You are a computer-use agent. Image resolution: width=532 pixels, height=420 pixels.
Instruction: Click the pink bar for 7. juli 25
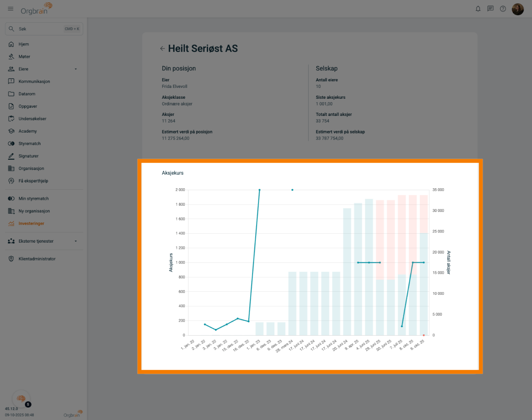[401, 233]
